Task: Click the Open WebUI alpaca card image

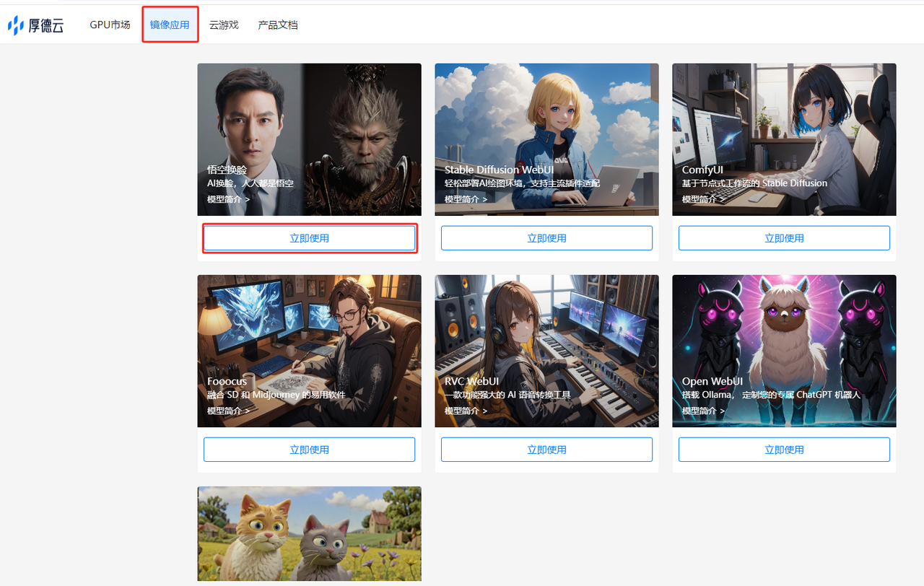Action: point(784,351)
